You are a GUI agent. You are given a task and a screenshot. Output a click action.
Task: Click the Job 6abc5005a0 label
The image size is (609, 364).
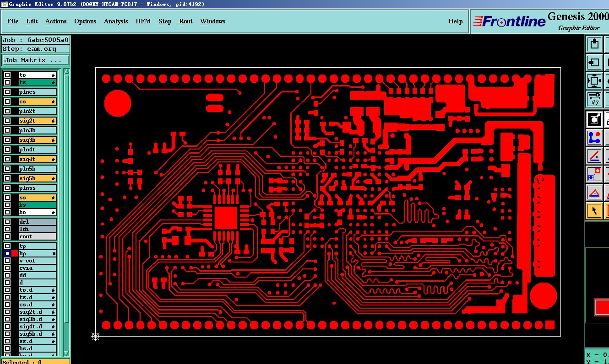36,40
